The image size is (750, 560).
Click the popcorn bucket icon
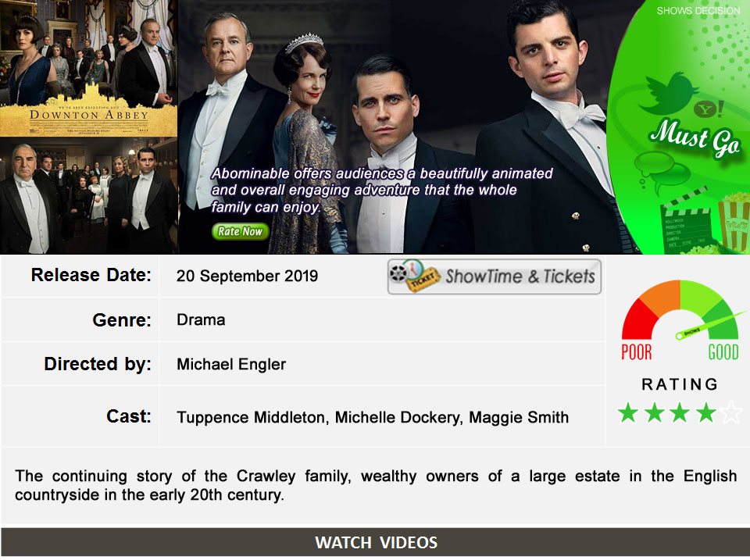click(x=734, y=220)
